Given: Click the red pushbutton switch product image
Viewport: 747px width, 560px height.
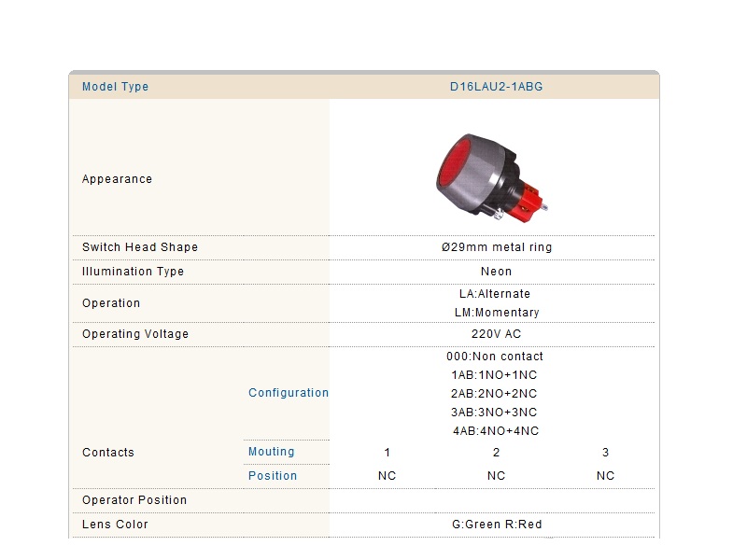Looking at the screenshot, I should pyautogui.click(x=492, y=178).
